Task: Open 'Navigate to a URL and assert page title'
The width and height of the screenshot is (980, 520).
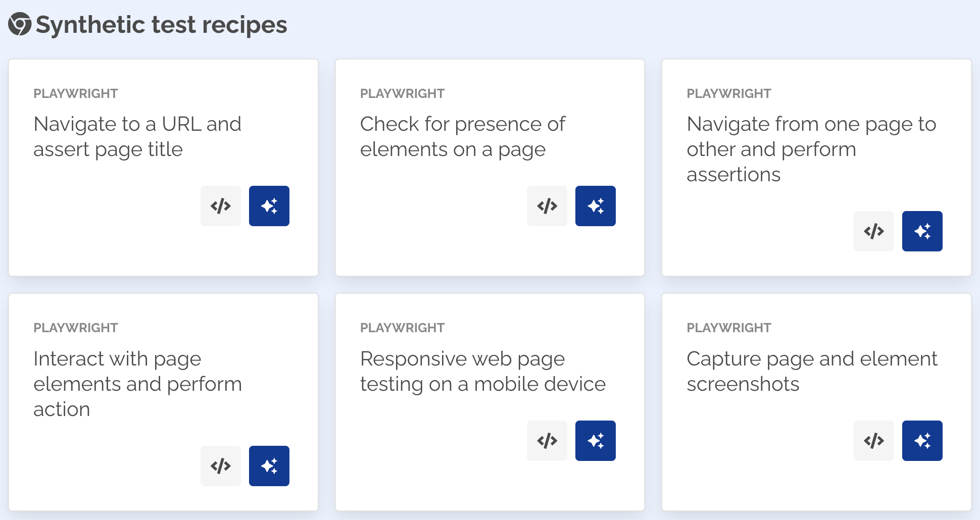Action: 137,136
